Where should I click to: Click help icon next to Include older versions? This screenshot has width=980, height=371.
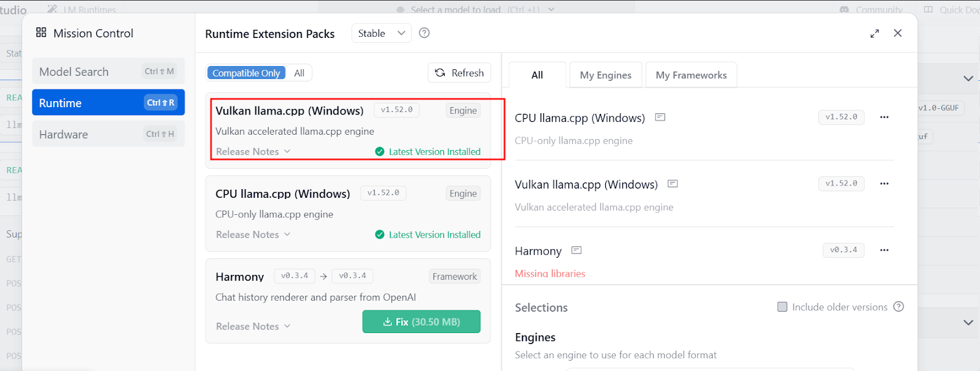[899, 307]
